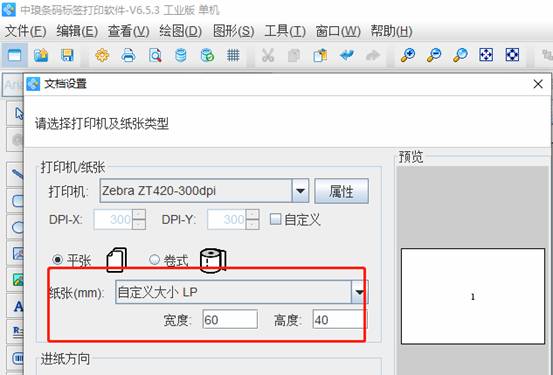
Task: Select the text tool 'A' in left sidebar
Action: click(x=18, y=306)
